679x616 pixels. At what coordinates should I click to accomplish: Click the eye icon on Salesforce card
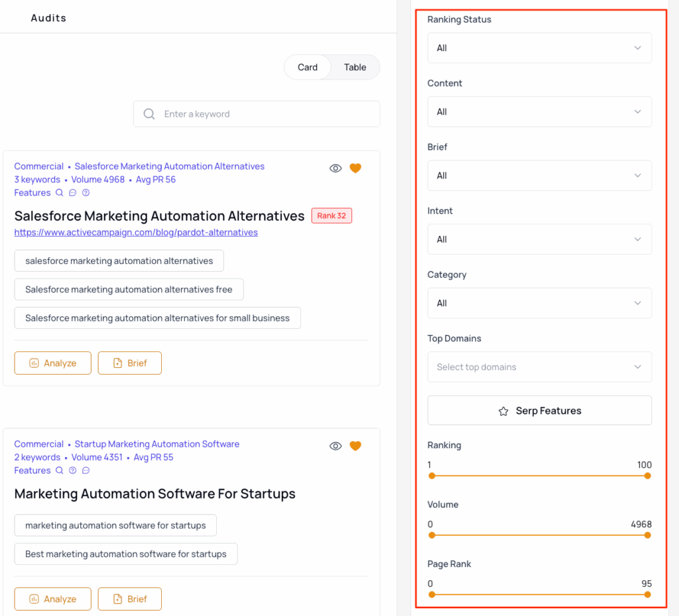coord(336,168)
